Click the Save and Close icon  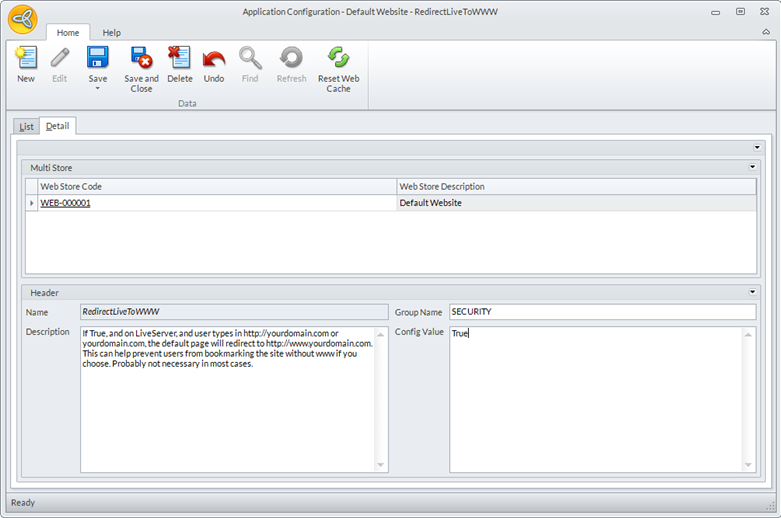coord(141,58)
